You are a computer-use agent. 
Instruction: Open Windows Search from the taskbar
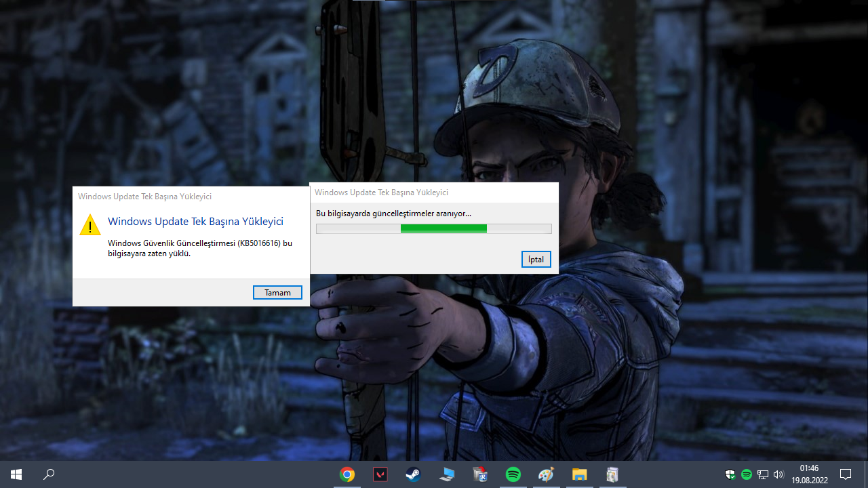click(49, 474)
